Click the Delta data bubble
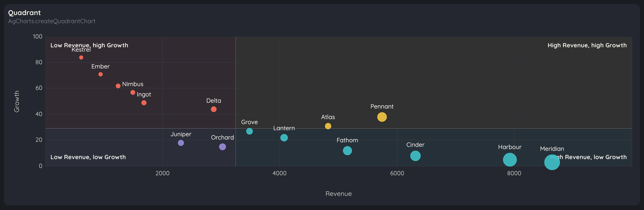The width and height of the screenshot is (644, 210). coord(214,109)
